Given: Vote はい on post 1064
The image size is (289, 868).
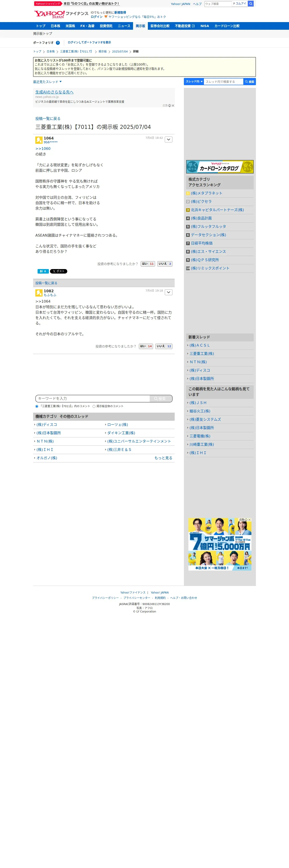Looking at the screenshot, I should 148,264.
